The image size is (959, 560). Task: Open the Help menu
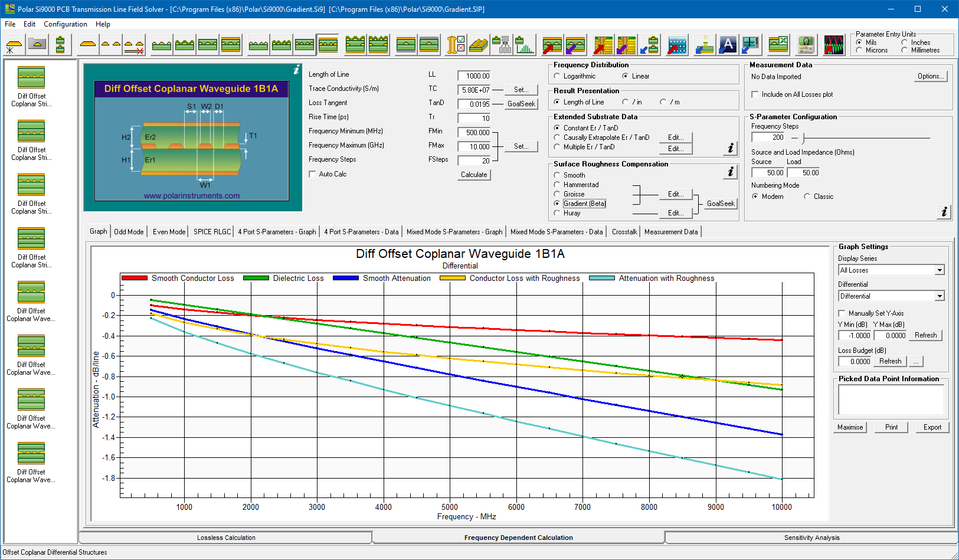[x=103, y=24]
